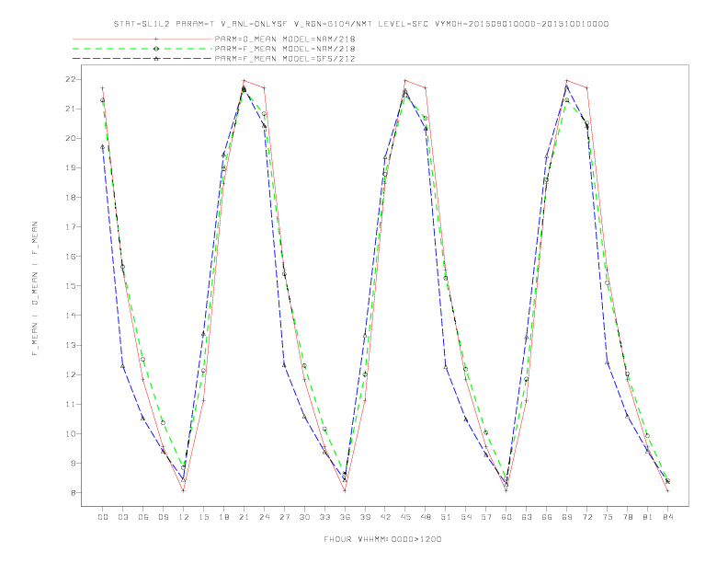Click the triangle marker on blue legend line

156,59
